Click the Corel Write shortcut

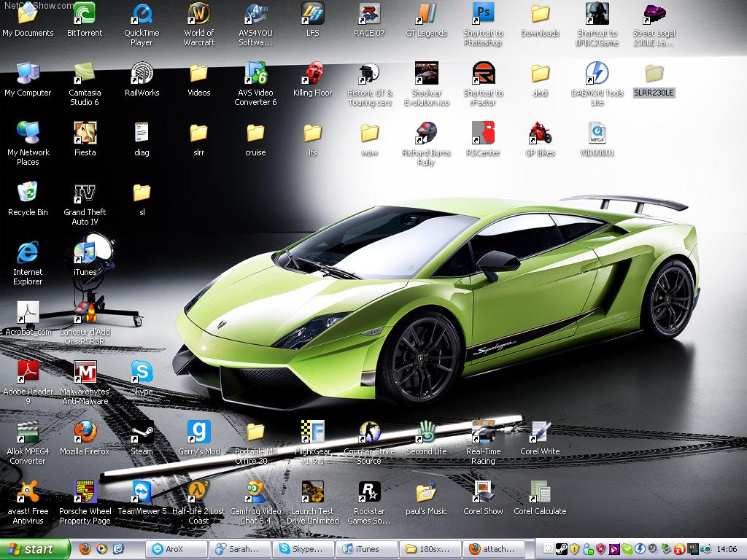click(x=541, y=432)
